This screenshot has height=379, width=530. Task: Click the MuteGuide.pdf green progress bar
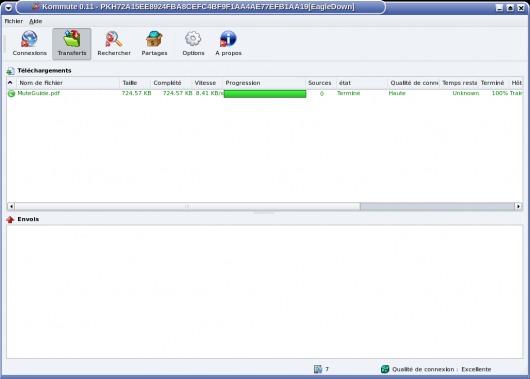[x=265, y=94]
